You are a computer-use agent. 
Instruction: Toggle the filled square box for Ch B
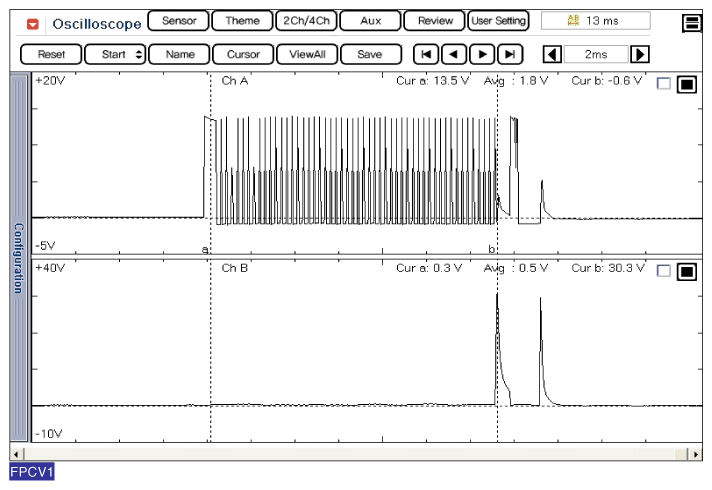coord(686,271)
